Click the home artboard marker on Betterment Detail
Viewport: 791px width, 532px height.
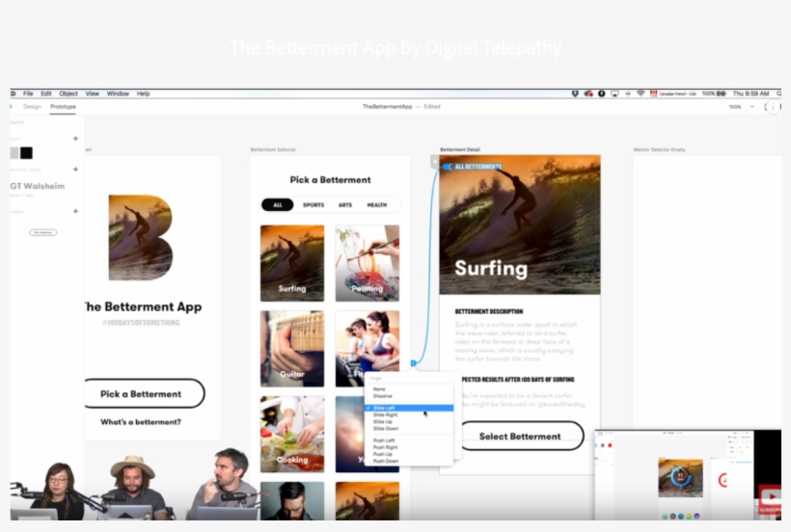pyautogui.click(x=434, y=162)
